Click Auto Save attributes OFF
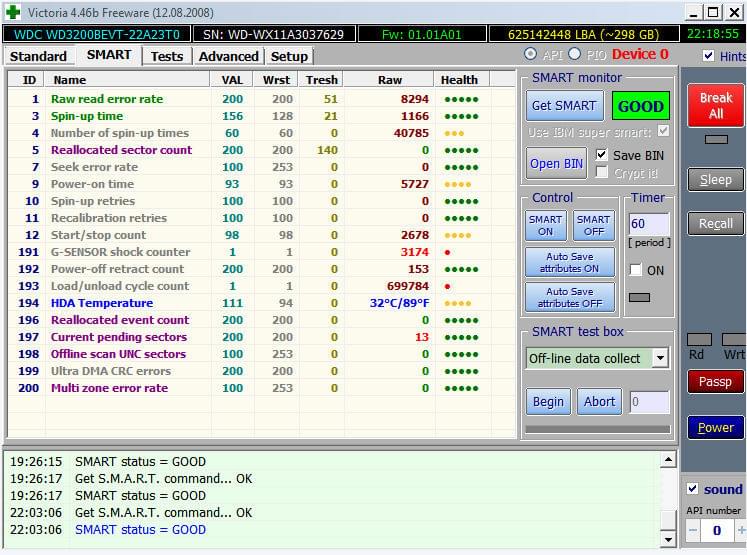 click(570, 297)
